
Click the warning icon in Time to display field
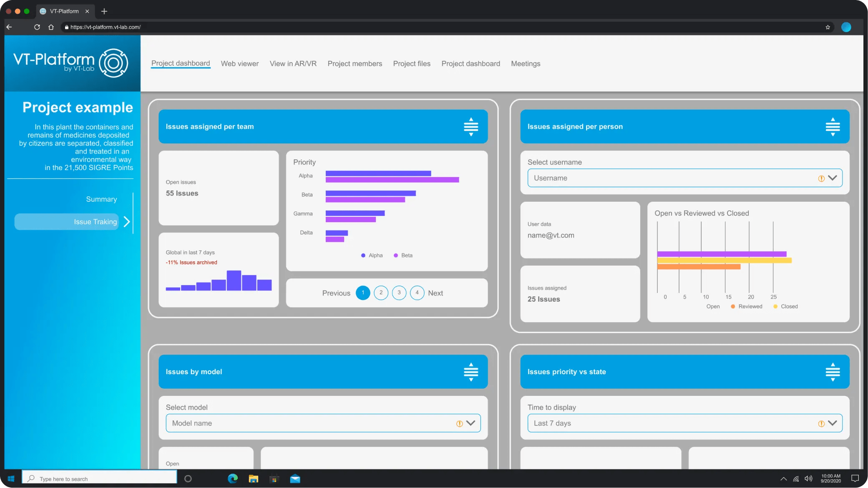click(821, 423)
